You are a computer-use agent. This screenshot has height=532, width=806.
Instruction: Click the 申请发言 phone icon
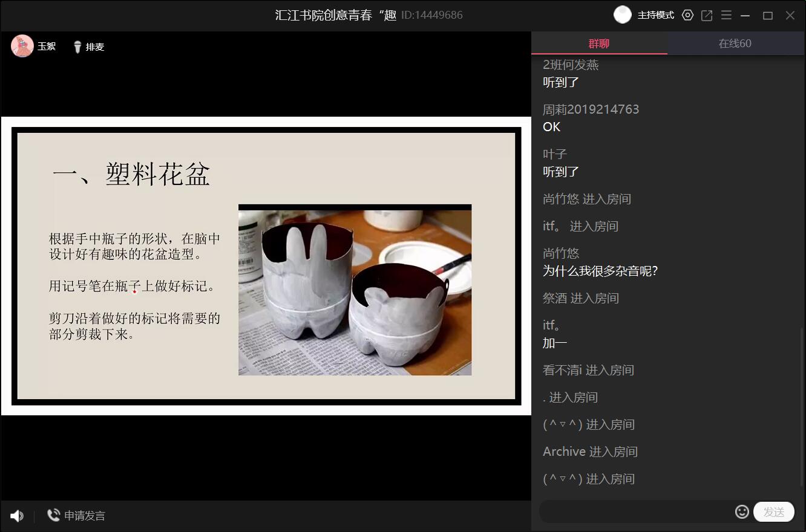pyautogui.click(x=54, y=515)
